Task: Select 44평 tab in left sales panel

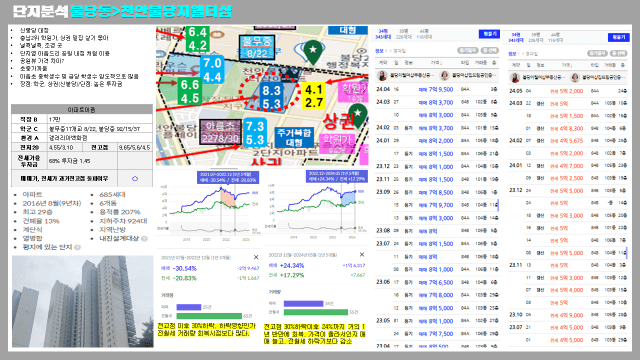Action: pyautogui.click(x=424, y=34)
